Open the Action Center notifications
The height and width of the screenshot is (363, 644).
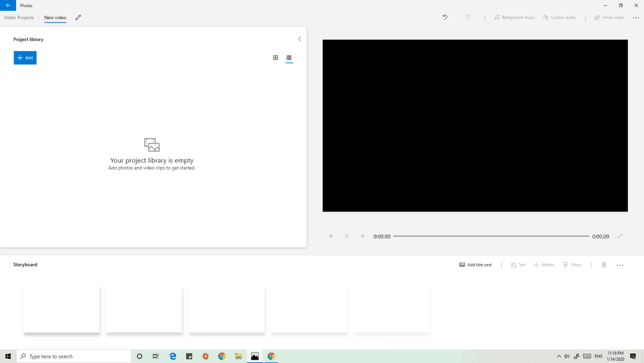pyautogui.click(x=633, y=357)
